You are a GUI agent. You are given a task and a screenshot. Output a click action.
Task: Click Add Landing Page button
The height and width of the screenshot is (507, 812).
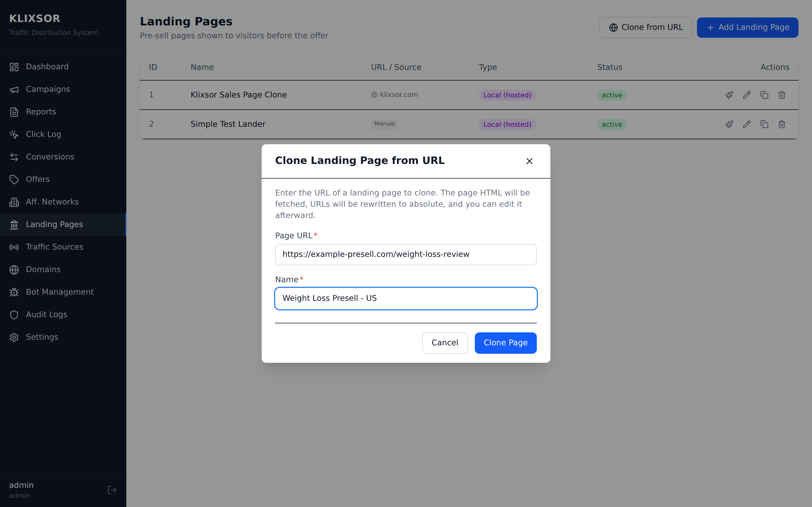pyautogui.click(x=747, y=28)
